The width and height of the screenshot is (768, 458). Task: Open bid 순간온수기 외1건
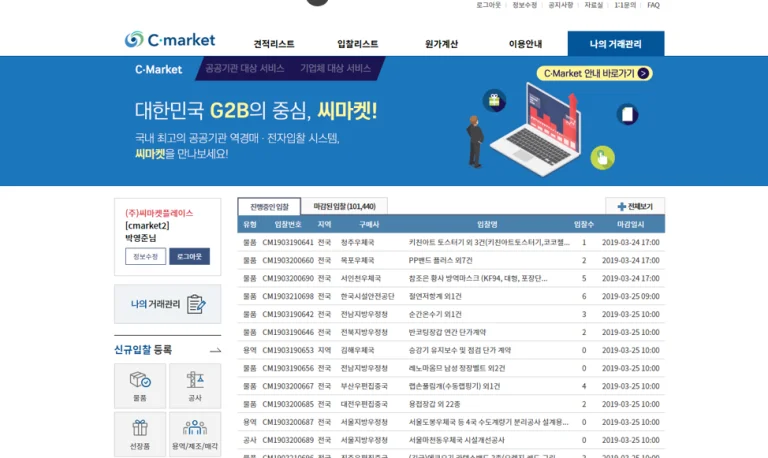tap(435, 314)
